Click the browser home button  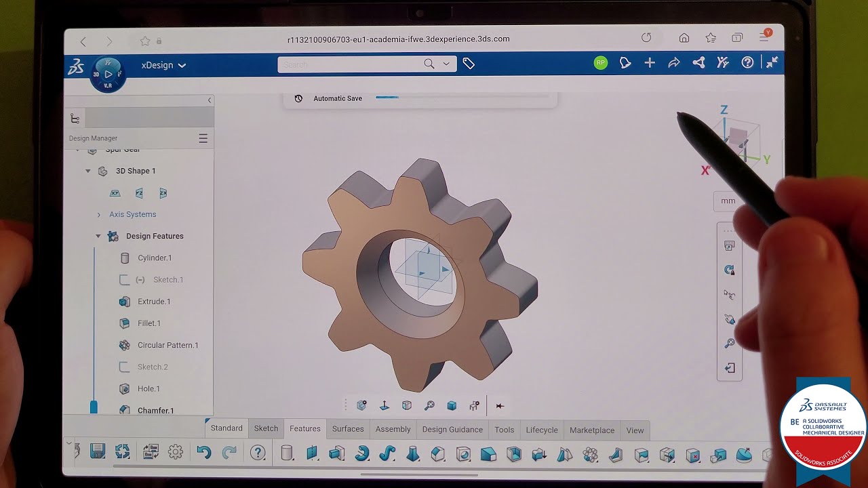pyautogui.click(x=684, y=38)
